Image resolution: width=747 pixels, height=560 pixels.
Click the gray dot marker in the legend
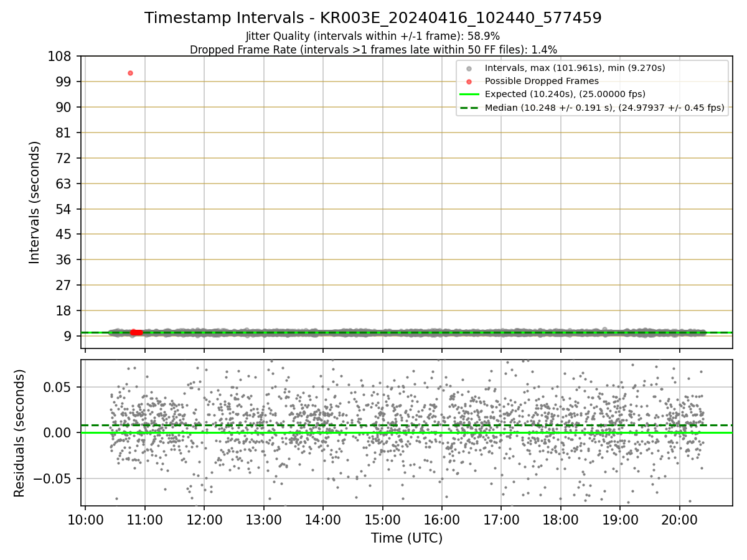(x=469, y=68)
